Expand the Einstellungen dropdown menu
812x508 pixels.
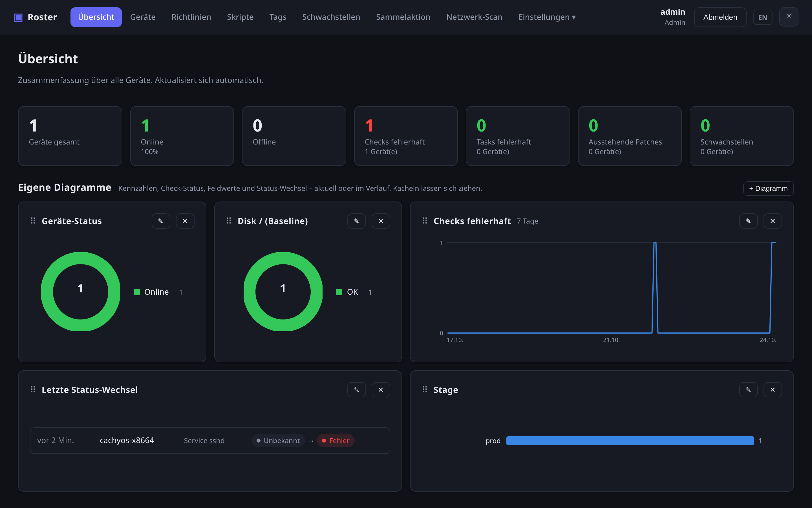[547, 17]
